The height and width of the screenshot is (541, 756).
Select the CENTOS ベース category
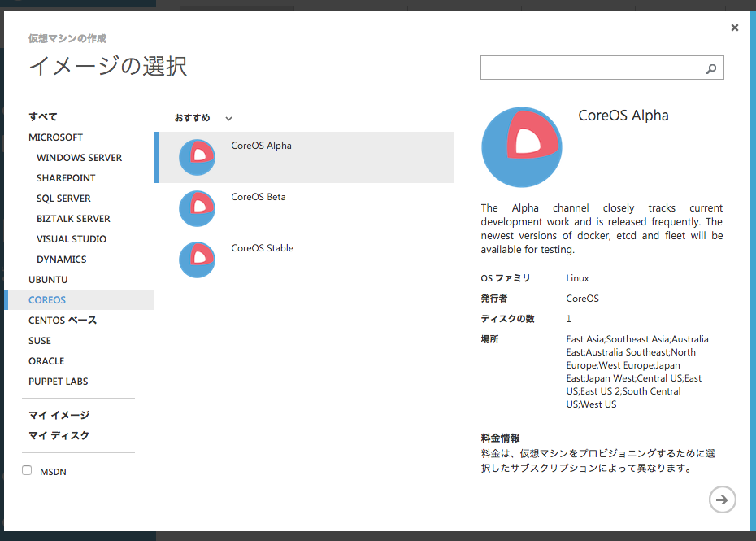[x=63, y=320]
